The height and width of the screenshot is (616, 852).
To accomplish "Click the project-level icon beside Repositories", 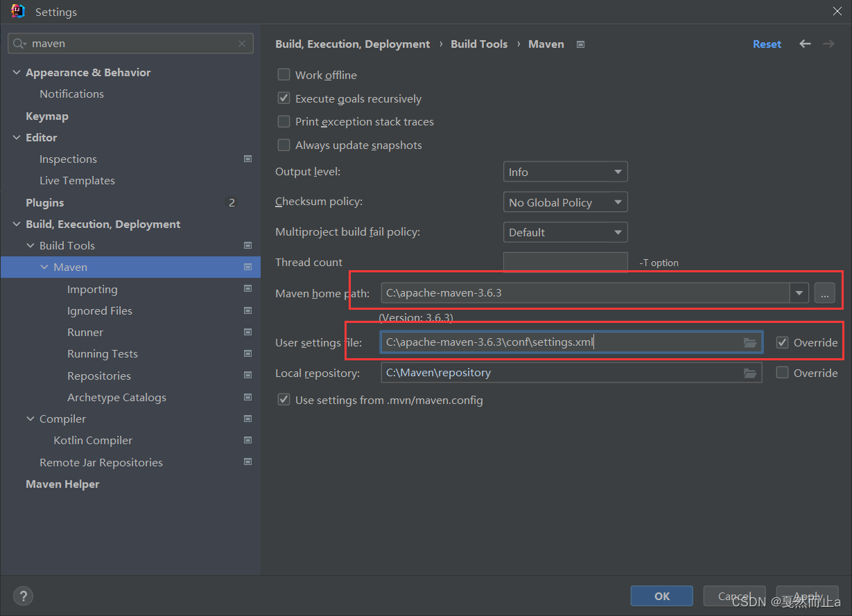I will 247,376.
